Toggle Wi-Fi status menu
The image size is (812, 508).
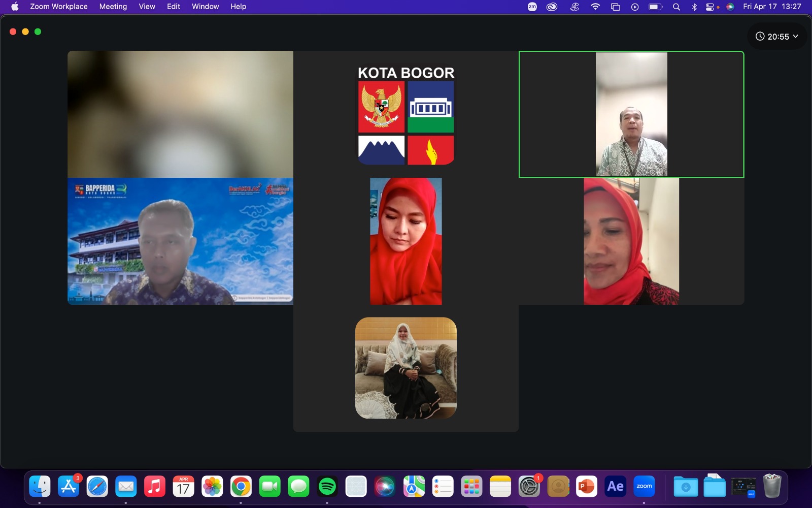(595, 7)
